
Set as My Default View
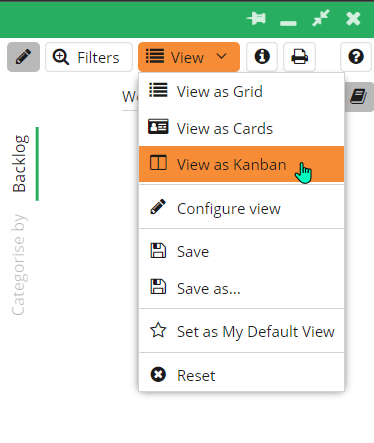[241, 332]
